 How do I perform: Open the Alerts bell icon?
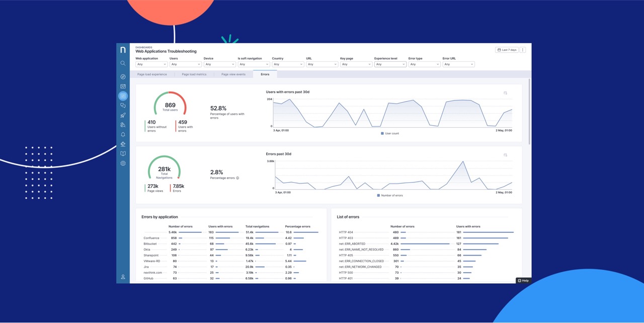[x=123, y=134]
